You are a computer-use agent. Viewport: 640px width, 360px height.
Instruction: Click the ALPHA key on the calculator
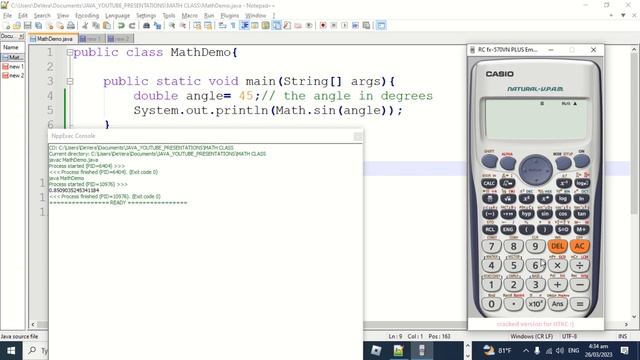point(507,163)
